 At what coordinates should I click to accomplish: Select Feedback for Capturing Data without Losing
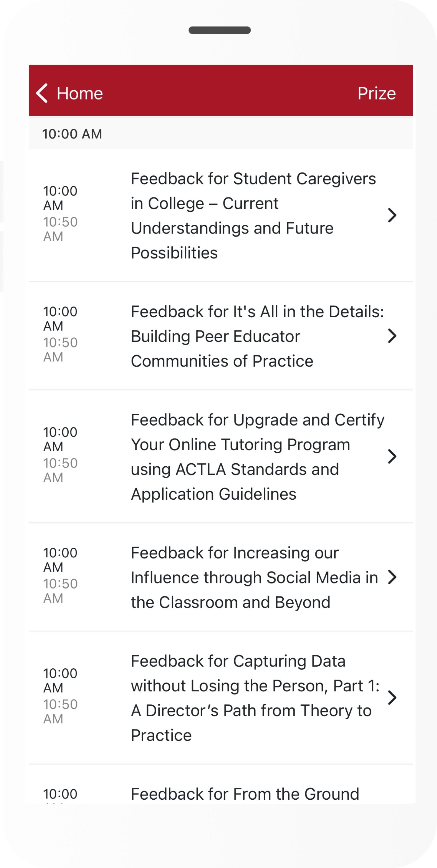254,698
